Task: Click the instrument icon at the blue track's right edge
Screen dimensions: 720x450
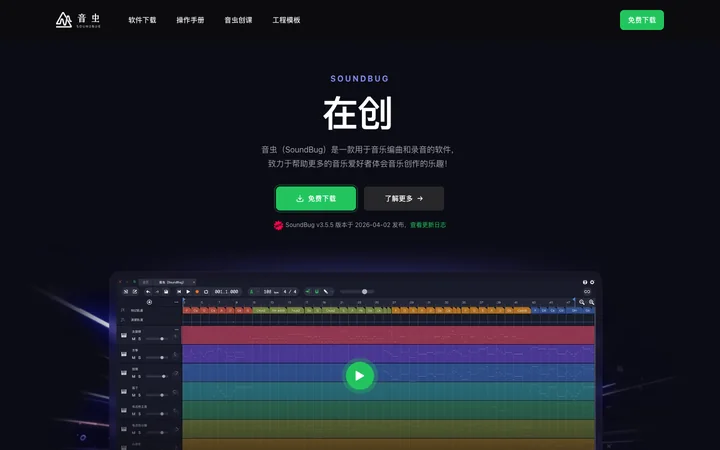Action: (x=175, y=374)
